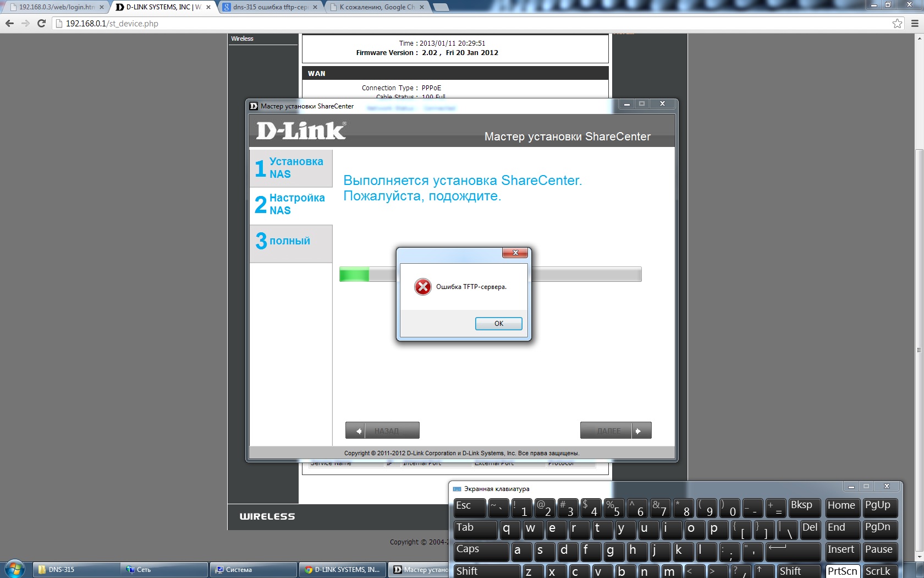924x578 pixels.
Task: Click the Tab key on on-screen keyboard
Action: [475, 530]
